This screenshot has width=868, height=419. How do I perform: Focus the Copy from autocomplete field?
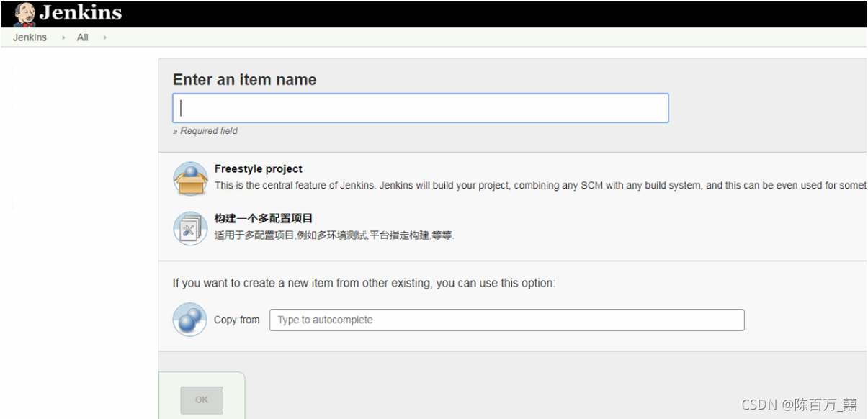(x=507, y=320)
